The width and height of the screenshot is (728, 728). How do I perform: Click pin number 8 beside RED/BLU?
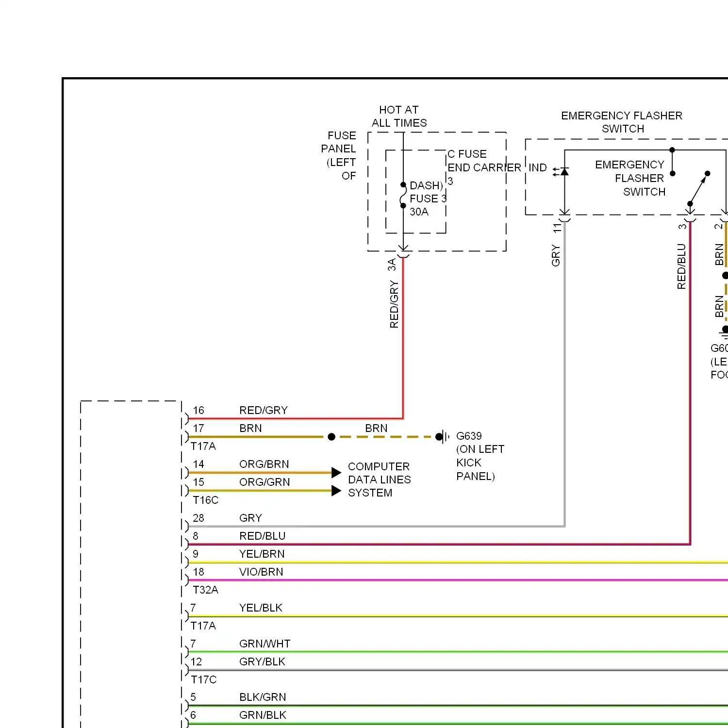[196, 536]
